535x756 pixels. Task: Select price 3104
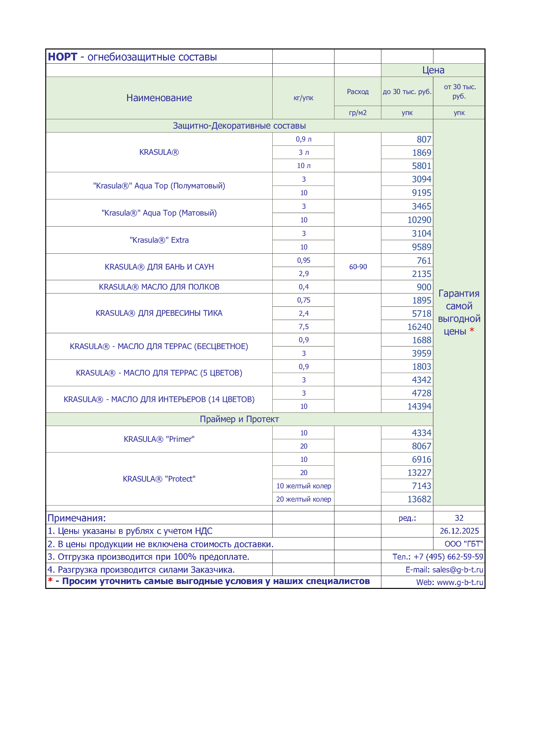click(x=422, y=233)
